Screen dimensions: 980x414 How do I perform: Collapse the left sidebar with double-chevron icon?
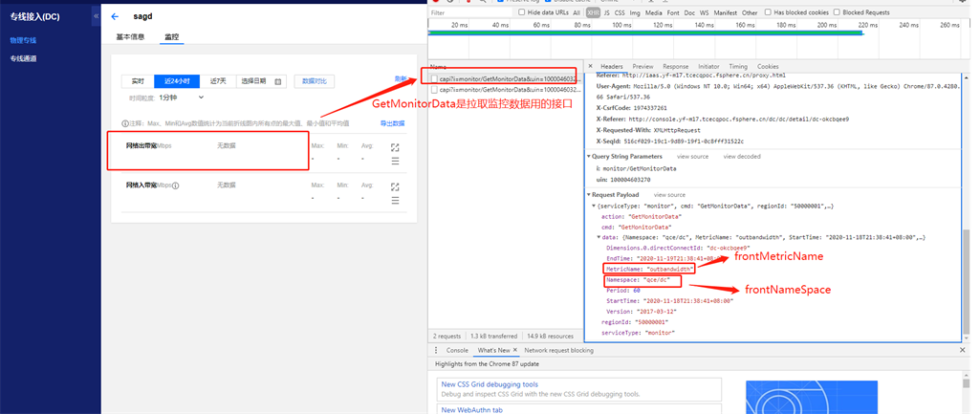[x=96, y=15]
